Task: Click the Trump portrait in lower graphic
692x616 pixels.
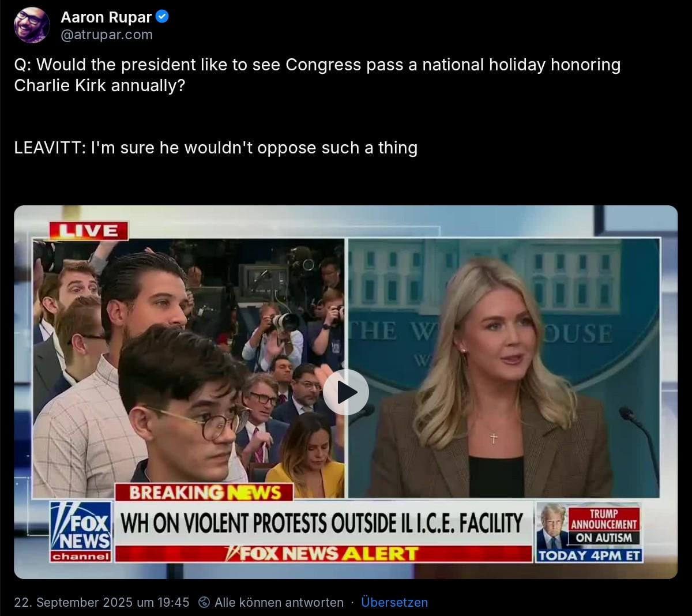Action: click(552, 525)
